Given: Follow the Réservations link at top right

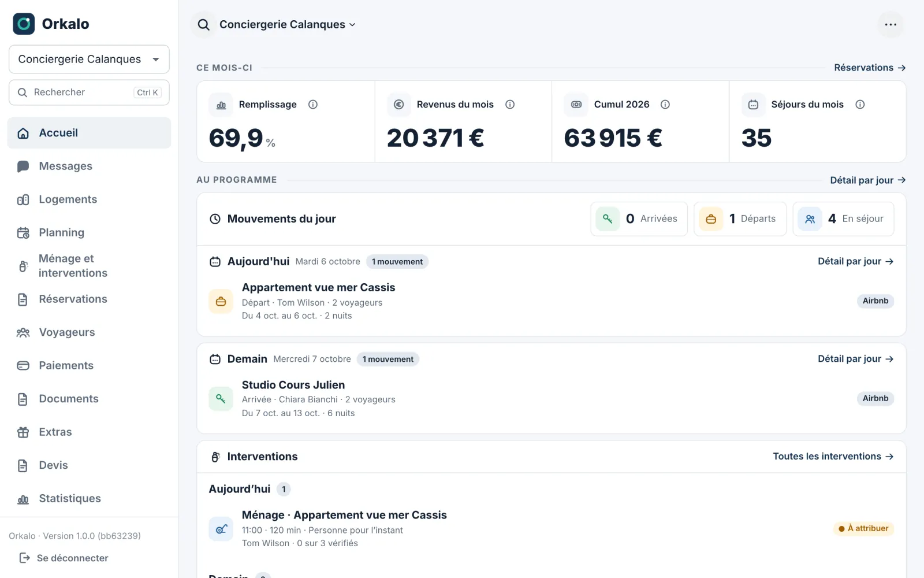Looking at the screenshot, I should (x=870, y=68).
